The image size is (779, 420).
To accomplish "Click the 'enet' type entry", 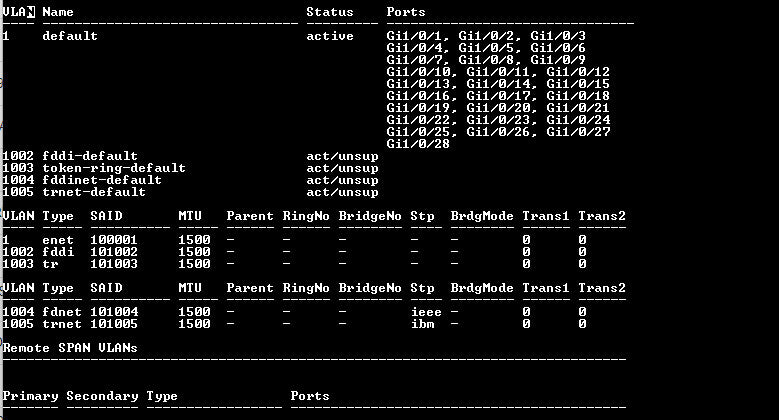I will pos(58,240).
